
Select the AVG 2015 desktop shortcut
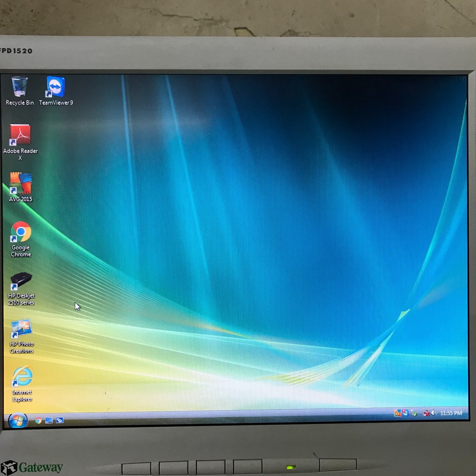21,187
